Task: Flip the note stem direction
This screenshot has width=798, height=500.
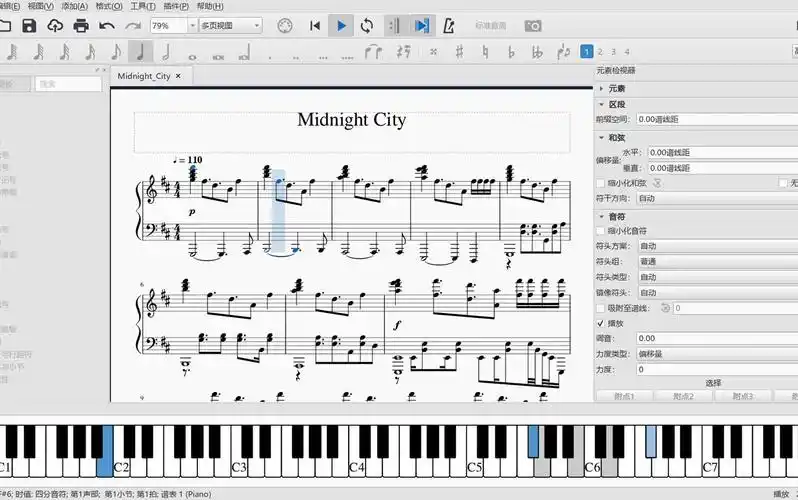Action: [x=563, y=52]
